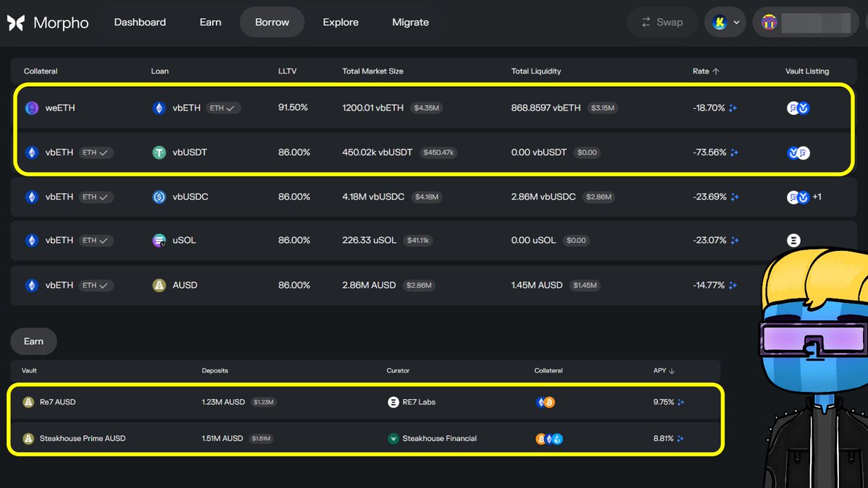The height and width of the screenshot is (488, 868).
Task: Click the 1.23M AUSD deposits value
Action: (222, 402)
